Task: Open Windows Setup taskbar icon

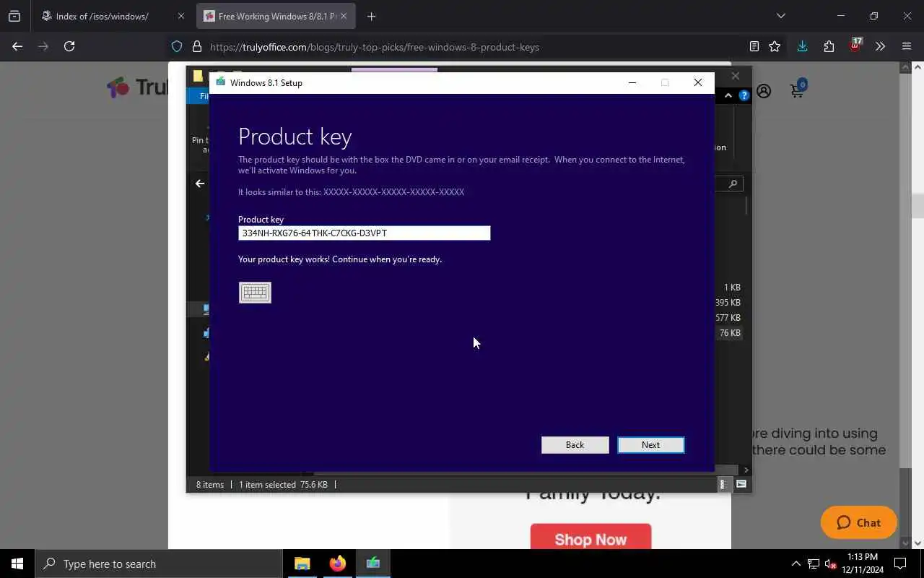Action: pos(373,564)
